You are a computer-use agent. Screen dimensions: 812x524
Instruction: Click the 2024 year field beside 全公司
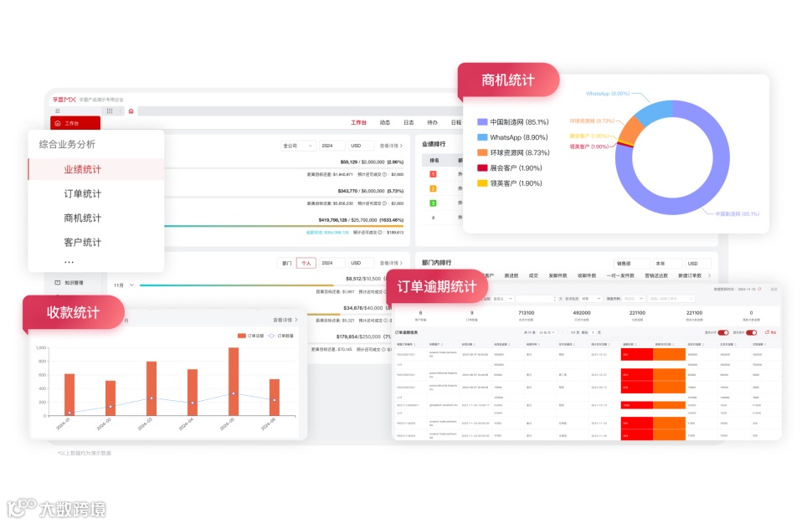[332, 146]
